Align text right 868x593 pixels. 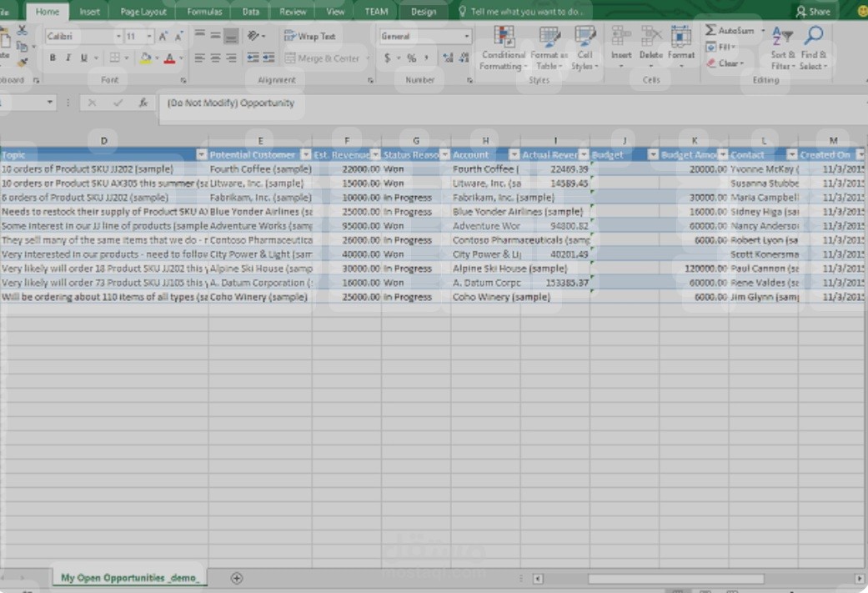click(231, 58)
